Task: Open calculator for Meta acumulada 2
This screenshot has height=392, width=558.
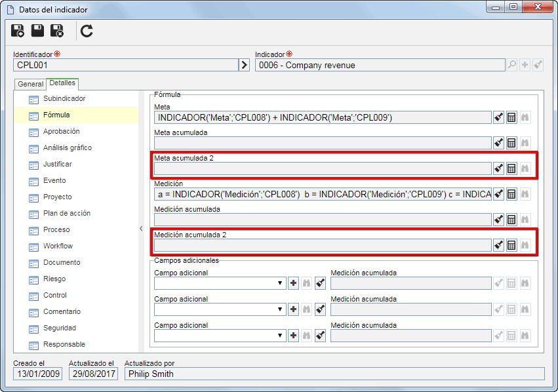Action: [511, 168]
